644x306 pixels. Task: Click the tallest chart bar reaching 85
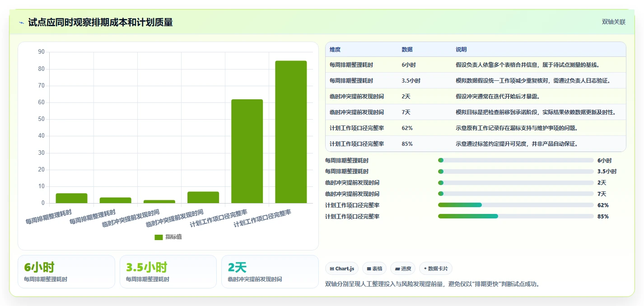click(x=291, y=132)
